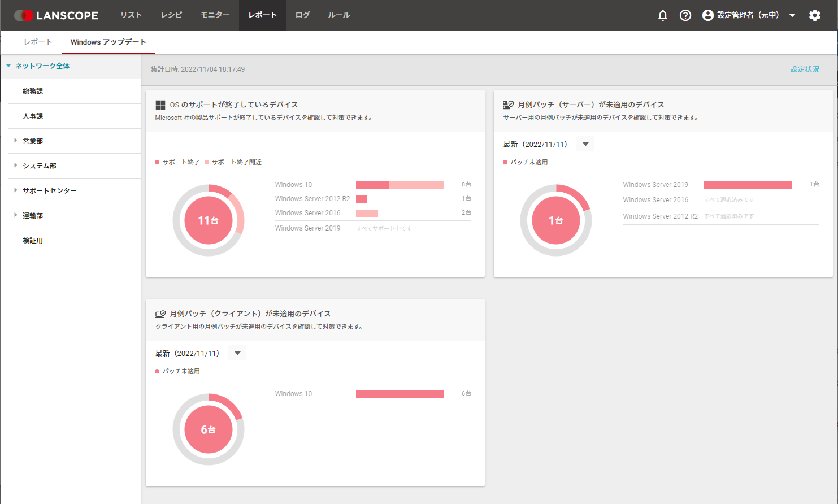Select ネットワーク全体 label

click(42, 66)
